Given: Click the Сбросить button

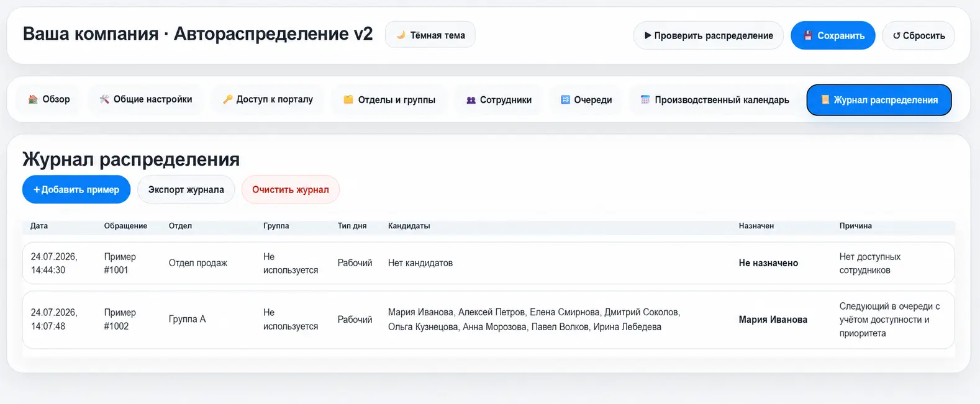Looking at the screenshot, I should click(x=919, y=35).
